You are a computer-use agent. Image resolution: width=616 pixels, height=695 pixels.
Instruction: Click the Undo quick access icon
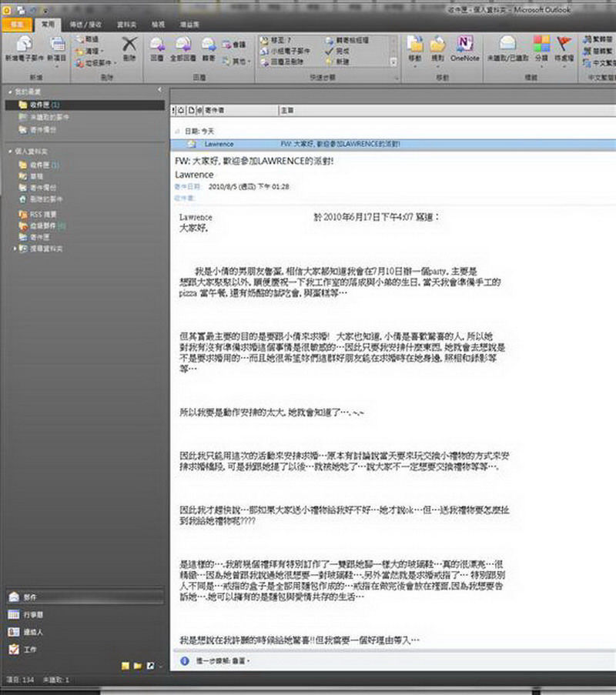[33, 10]
